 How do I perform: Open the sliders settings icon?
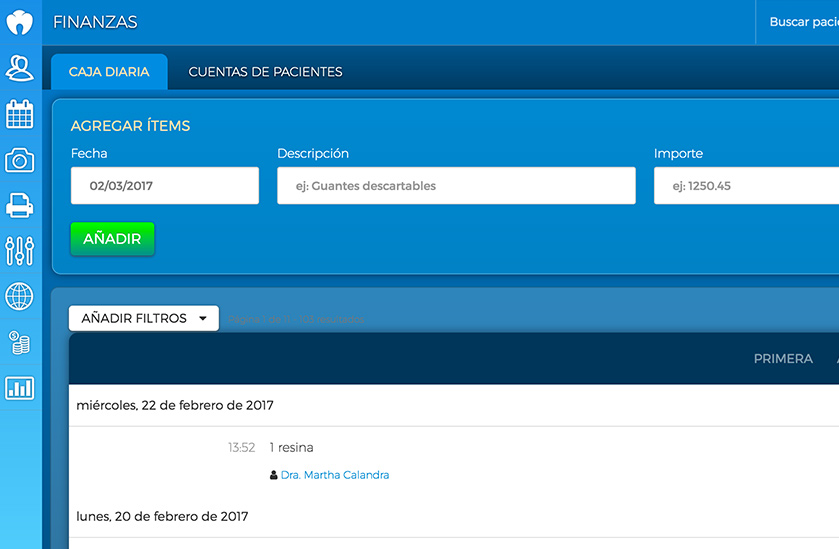[20, 250]
